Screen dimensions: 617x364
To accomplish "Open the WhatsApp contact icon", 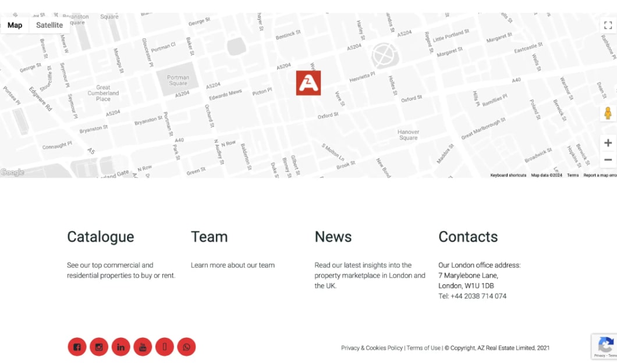I will point(186,347).
